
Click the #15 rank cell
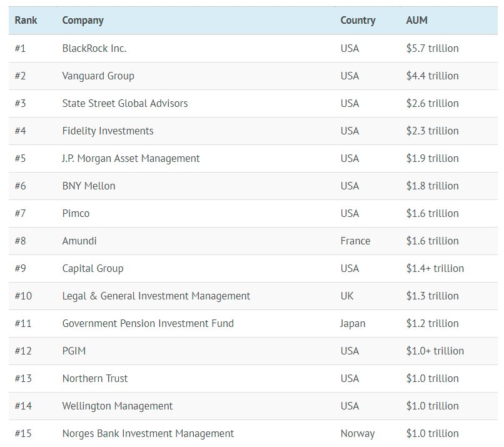coord(23,433)
